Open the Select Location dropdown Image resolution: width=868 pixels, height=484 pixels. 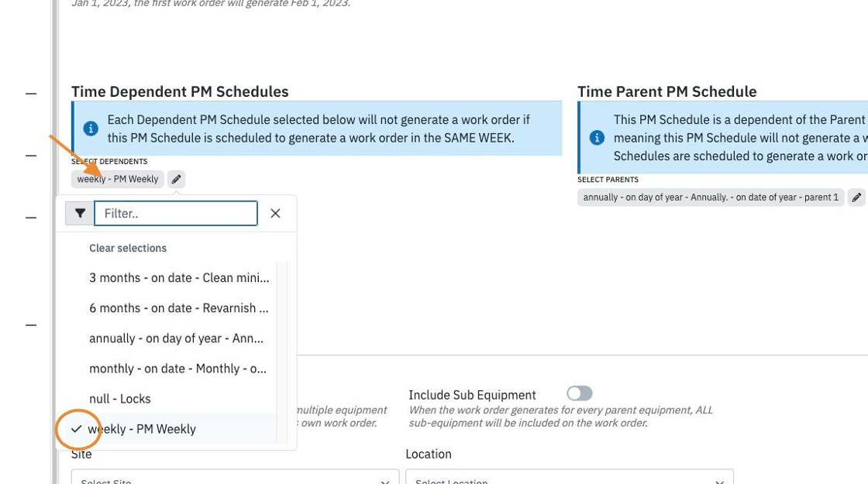(570, 478)
